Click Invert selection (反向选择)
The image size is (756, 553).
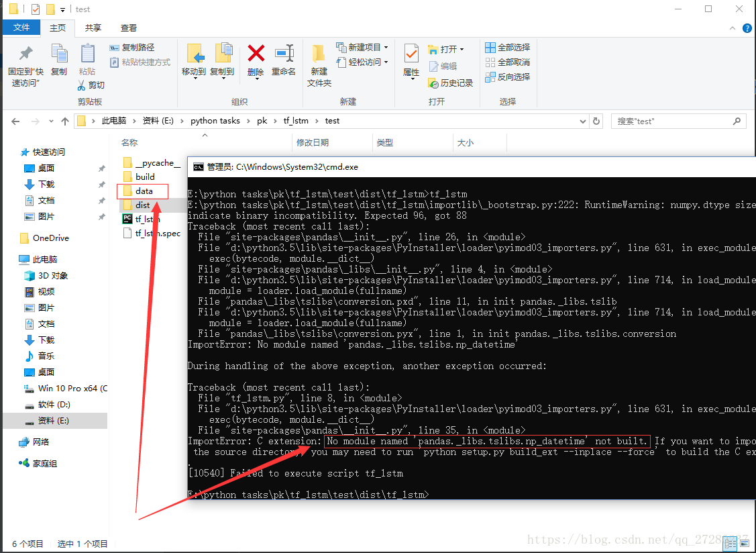[508, 77]
